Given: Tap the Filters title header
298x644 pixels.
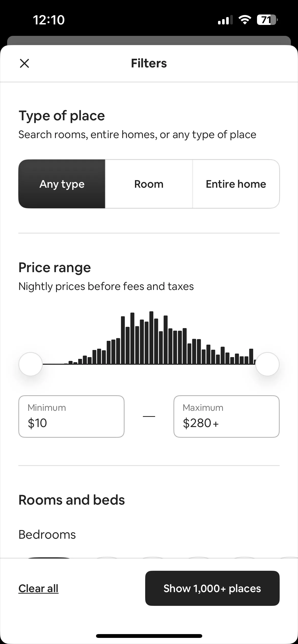Looking at the screenshot, I should 149,63.
